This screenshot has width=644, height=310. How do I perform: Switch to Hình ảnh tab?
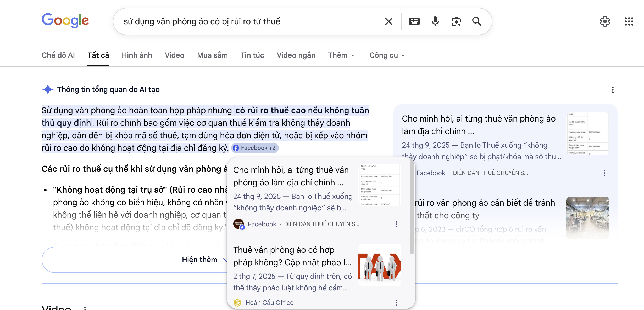(x=137, y=55)
